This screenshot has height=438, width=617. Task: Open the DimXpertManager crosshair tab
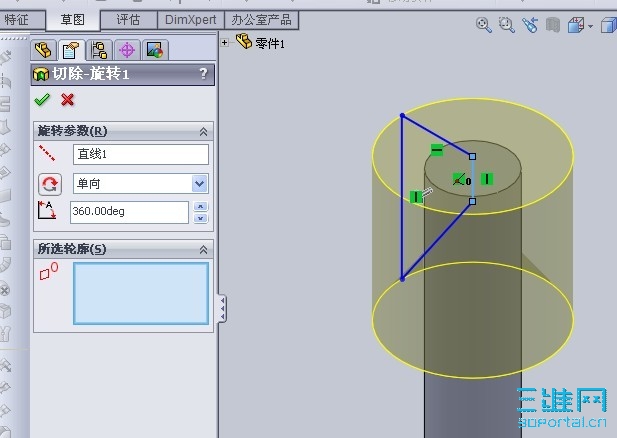point(127,50)
